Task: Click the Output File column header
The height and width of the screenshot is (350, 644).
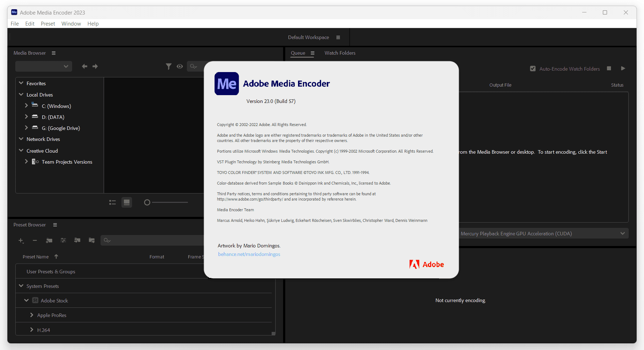Action: tap(500, 85)
